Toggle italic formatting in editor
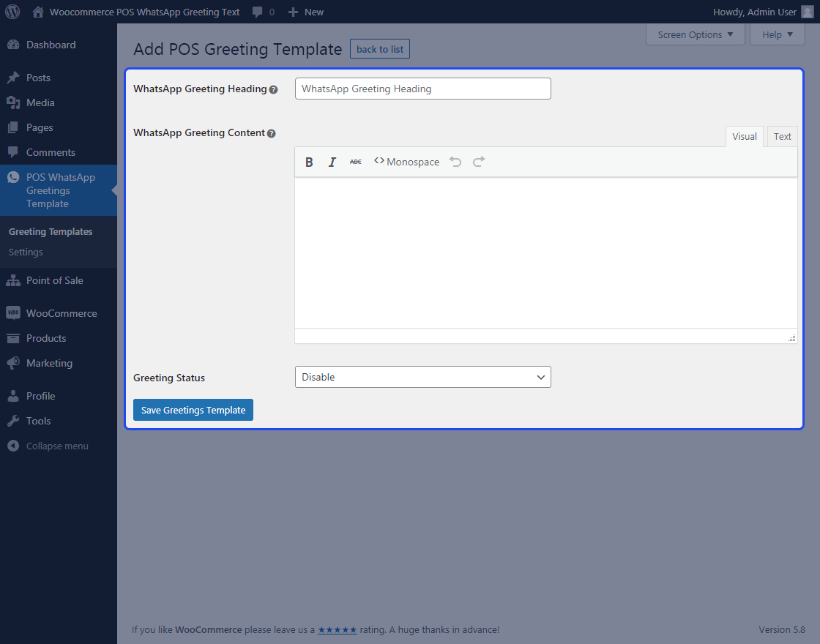The width and height of the screenshot is (820, 644). click(332, 162)
